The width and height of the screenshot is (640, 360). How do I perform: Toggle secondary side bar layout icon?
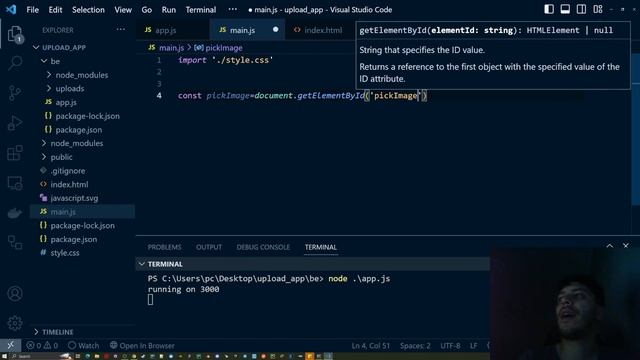click(582, 9)
